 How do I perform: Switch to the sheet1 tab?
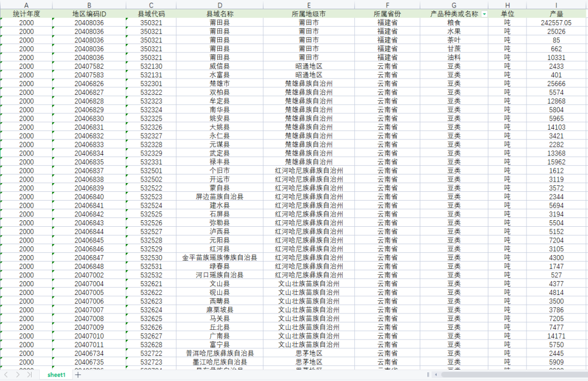click(56, 375)
